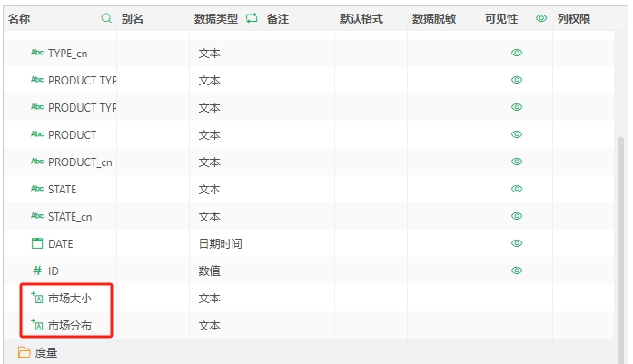
Task: Toggle the eye icon for the DATE row
Action: click(x=517, y=243)
